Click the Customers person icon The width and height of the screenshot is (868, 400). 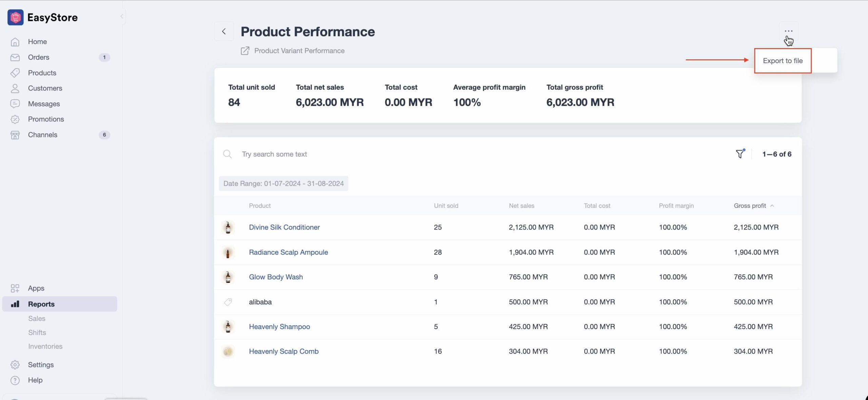(15, 88)
